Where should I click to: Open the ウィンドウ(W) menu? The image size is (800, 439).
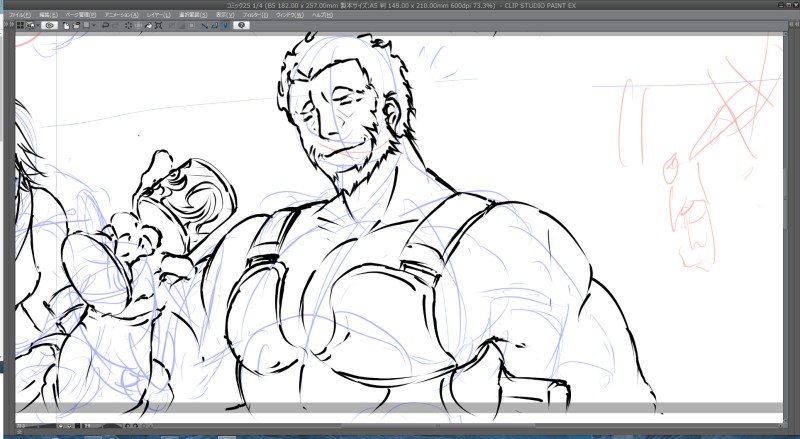pos(289,15)
